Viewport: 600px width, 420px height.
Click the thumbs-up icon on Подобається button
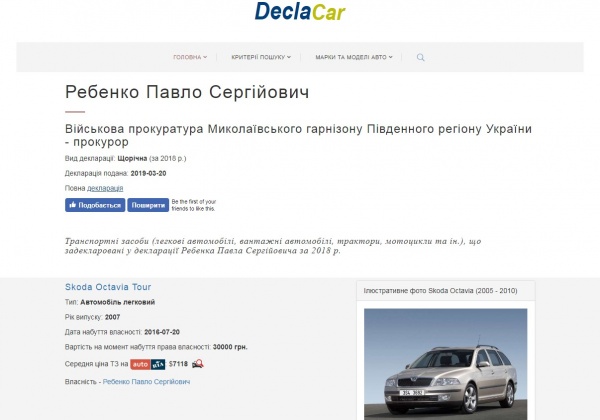[x=73, y=205]
